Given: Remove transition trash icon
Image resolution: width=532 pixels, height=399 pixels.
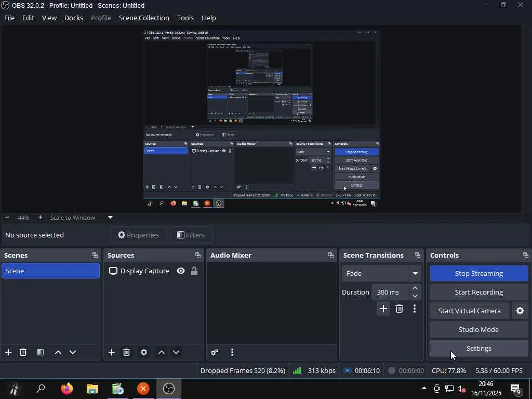Looking at the screenshot, I should click(399, 309).
